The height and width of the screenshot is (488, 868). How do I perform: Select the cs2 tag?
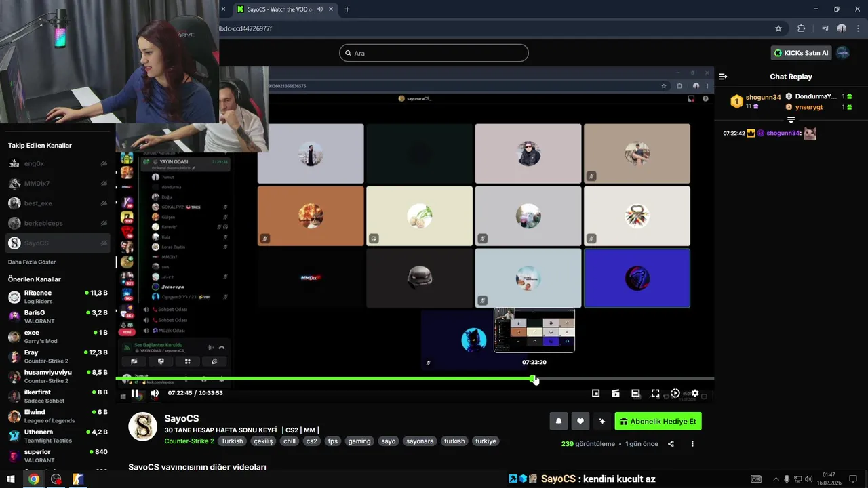tap(311, 441)
